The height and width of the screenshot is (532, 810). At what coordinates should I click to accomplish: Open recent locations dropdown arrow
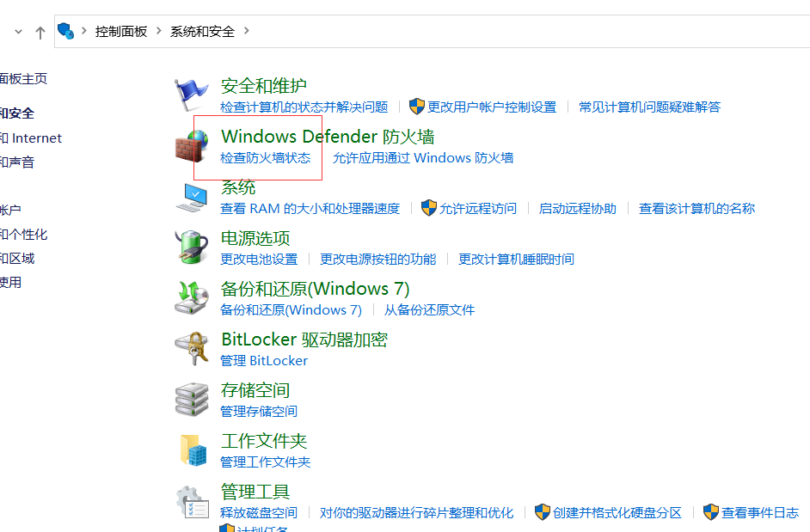coord(19,32)
